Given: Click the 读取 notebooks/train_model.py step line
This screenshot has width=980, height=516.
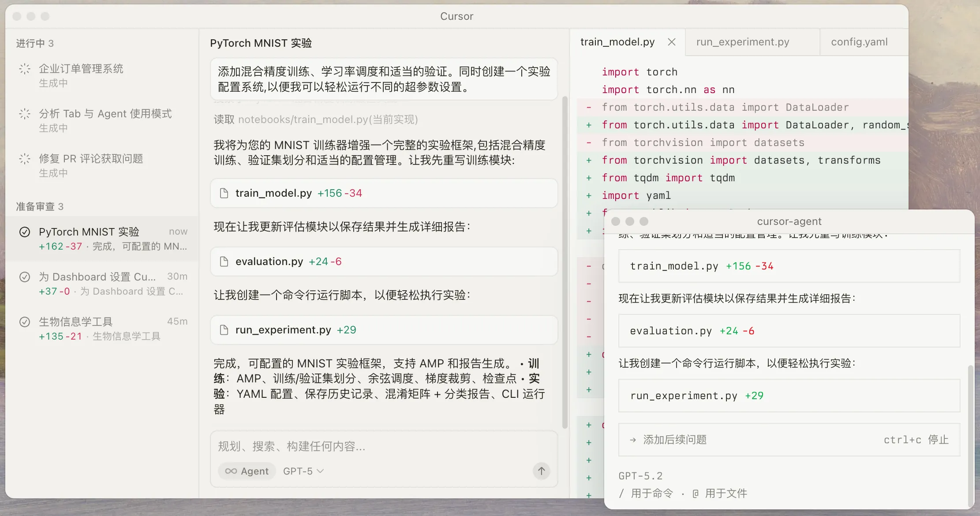Looking at the screenshot, I should 316,120.
